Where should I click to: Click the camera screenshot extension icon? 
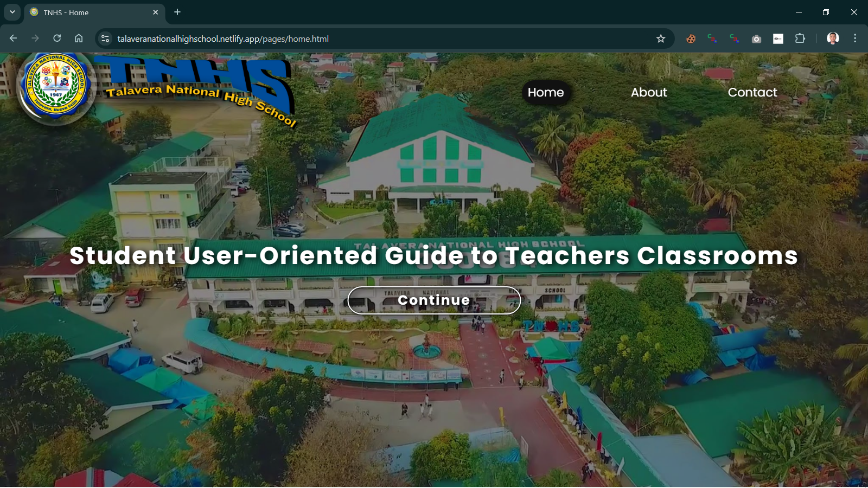756,38
